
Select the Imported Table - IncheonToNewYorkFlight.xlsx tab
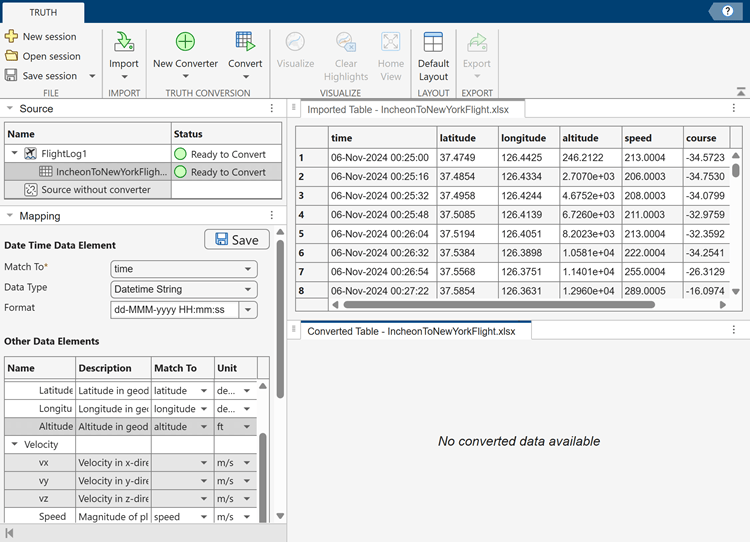pyautogui.click(x=412, y=110)
